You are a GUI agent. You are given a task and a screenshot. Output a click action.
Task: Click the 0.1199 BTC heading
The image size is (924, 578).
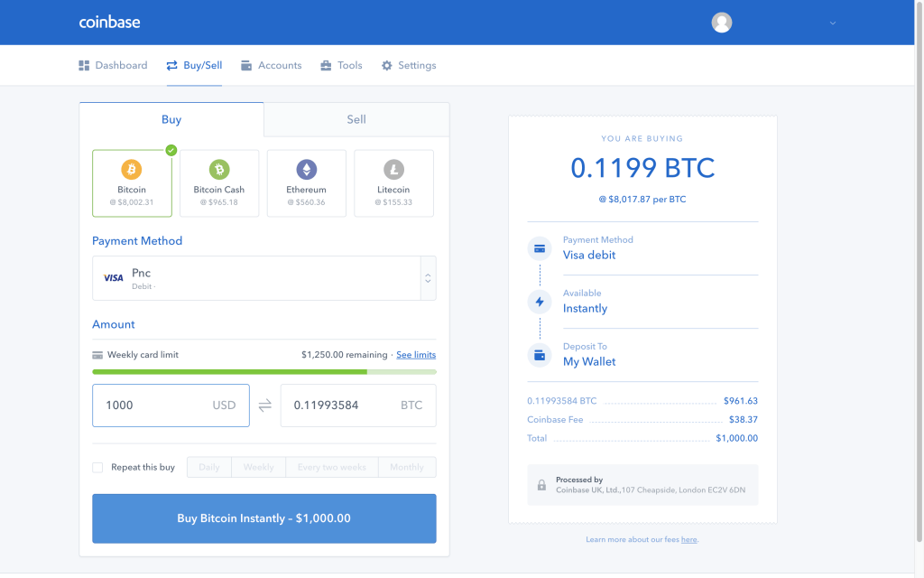[x=642, y=168]
